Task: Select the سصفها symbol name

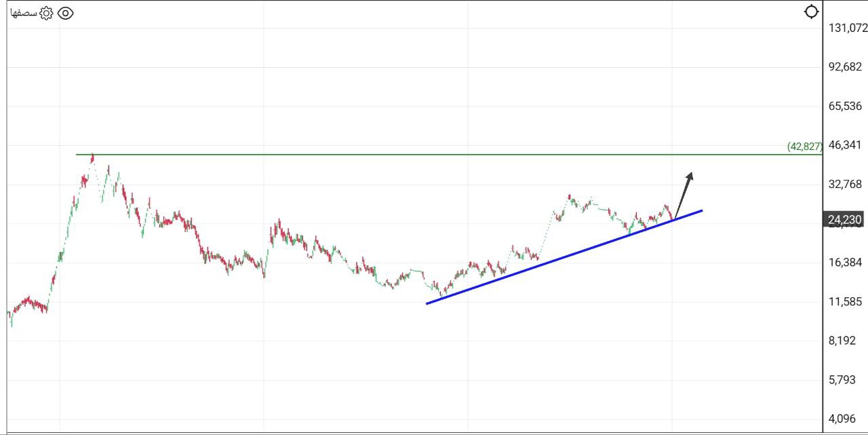Action: [23, 12]
